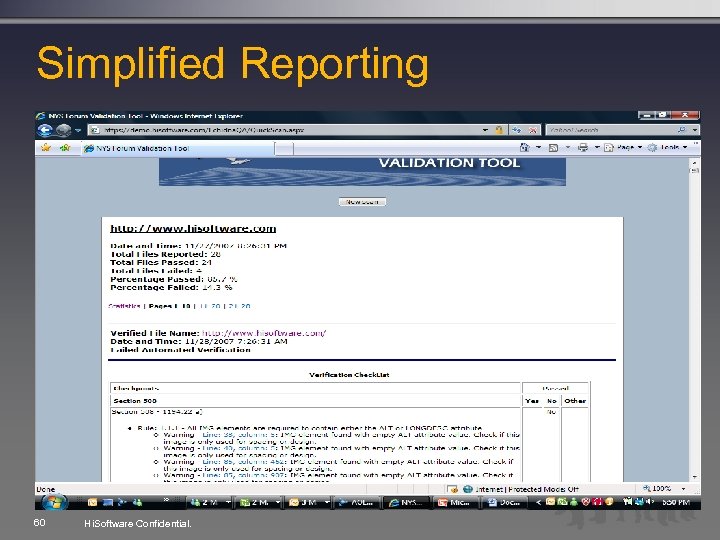Click the page vertical scrollbar up arrow

pyautogui.click(x=694, y=162)
